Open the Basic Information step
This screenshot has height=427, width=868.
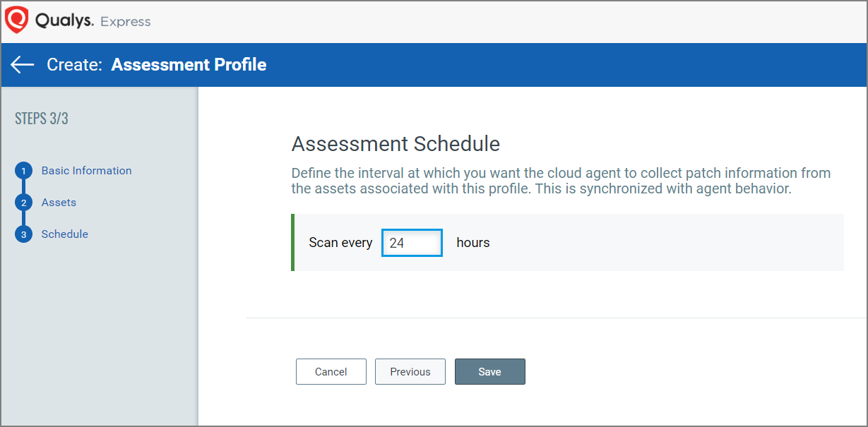pos(86,170)
